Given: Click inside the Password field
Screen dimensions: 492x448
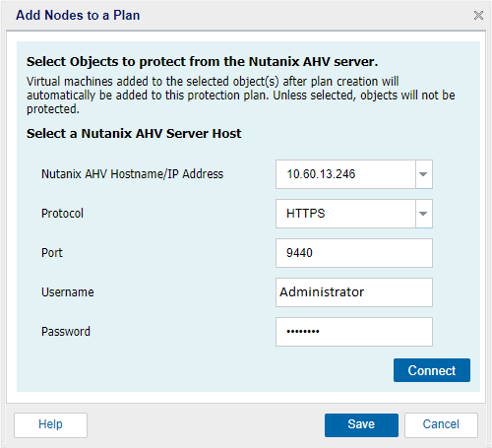Looking at the screenshot, I should click(x=354, y=332).
